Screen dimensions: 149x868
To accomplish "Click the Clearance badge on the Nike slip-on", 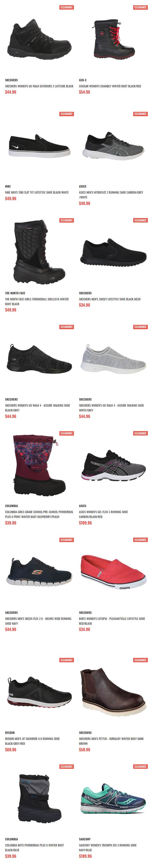I will click(x=67, y=114).
